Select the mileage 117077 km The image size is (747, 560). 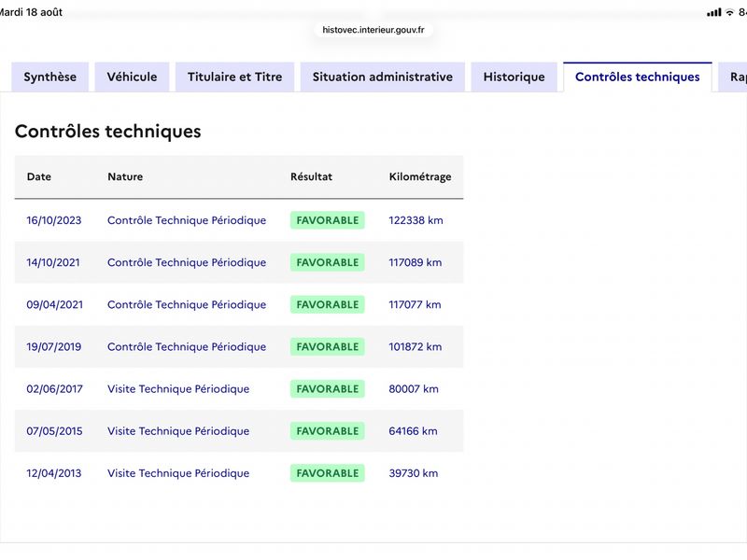click(x=415, y=305)
